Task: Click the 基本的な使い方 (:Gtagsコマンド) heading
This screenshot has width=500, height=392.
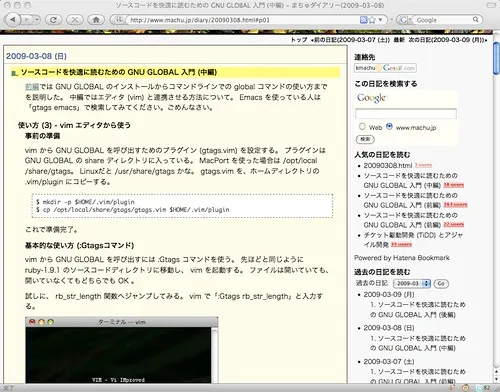Action: [x=79, y=246]
